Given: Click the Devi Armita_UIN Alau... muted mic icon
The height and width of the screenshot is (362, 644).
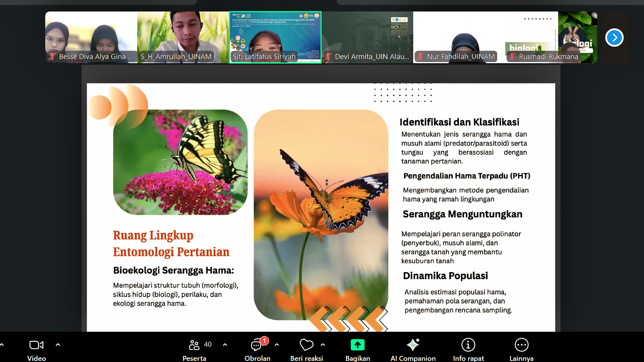Looking at the screenshot, I should [x=328, y=57].
